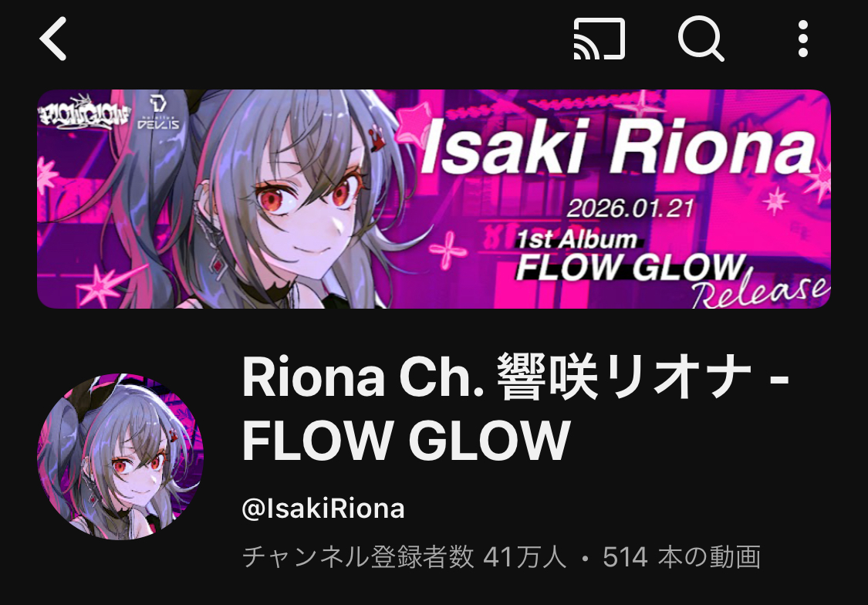
Task: Tap the 514 本の動画 video count
Action: click(x=681, y=557)
